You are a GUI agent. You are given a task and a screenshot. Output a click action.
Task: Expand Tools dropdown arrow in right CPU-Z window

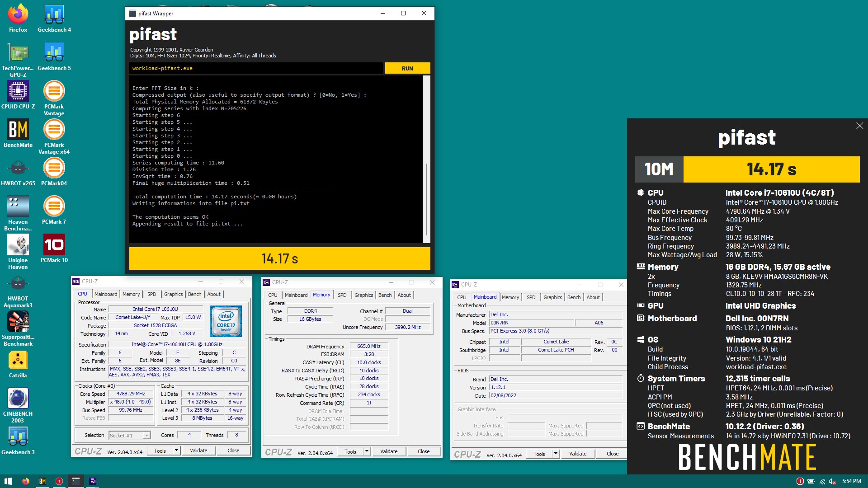coord(556,454)
